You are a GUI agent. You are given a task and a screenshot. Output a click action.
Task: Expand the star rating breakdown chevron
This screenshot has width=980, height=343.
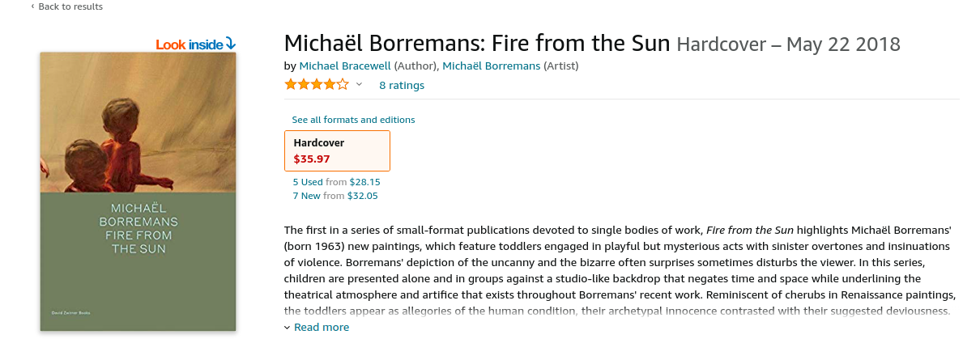point(359,85)
